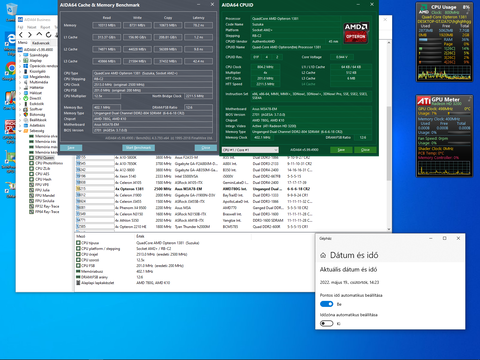Toggle automatic time zone switch (Ki)
The image size is (480, 360).
coord(326,323)
